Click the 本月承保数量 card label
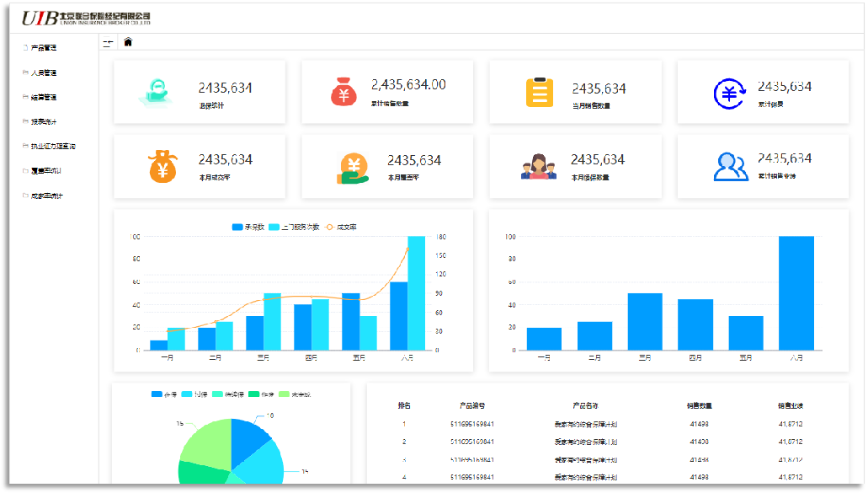The width and height of the screenshot is (868, 493). point(590,178)
